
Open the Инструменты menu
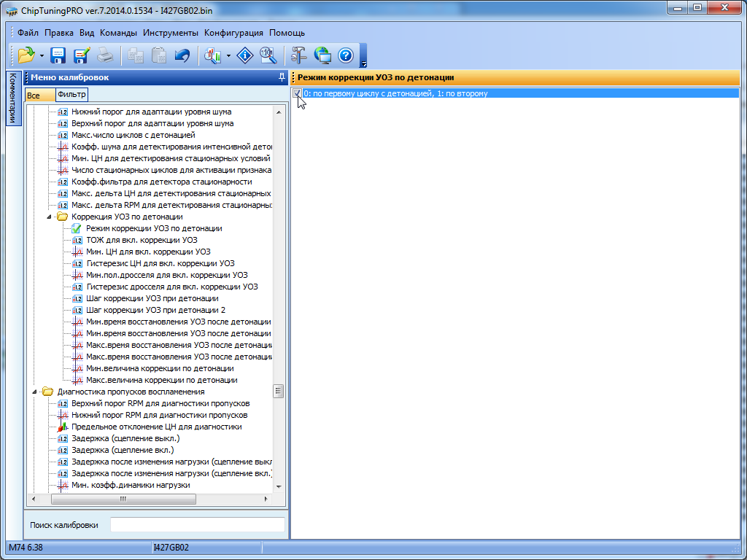tap(171, 33)
